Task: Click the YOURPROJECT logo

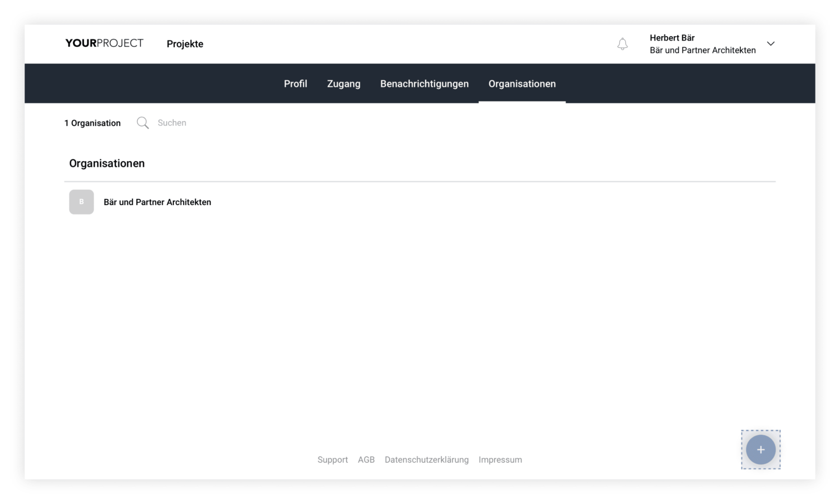Action: (104, 43)
